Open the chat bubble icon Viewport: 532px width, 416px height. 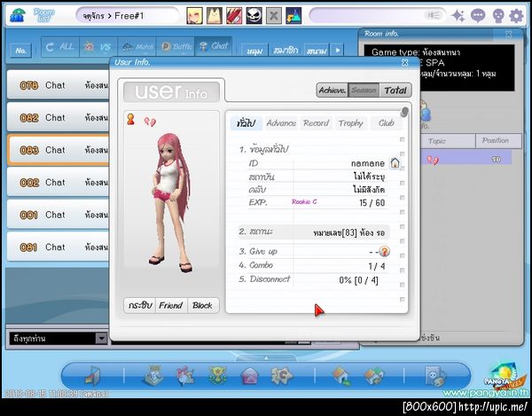coord(478,16)
